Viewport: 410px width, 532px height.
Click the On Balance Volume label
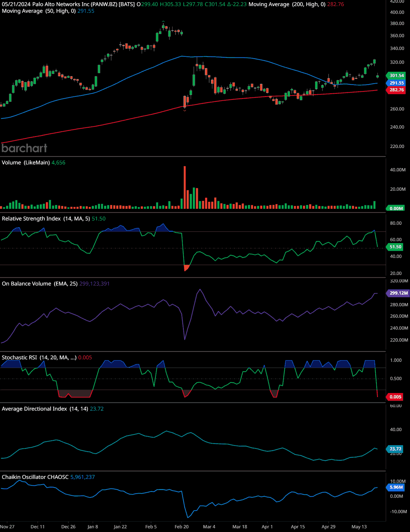(40, 284)
